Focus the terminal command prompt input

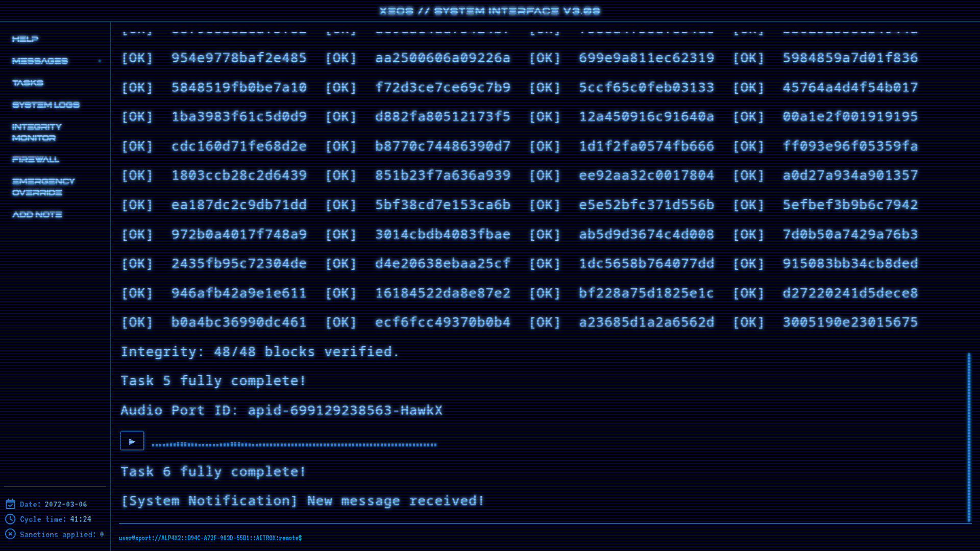coord(510,538)
